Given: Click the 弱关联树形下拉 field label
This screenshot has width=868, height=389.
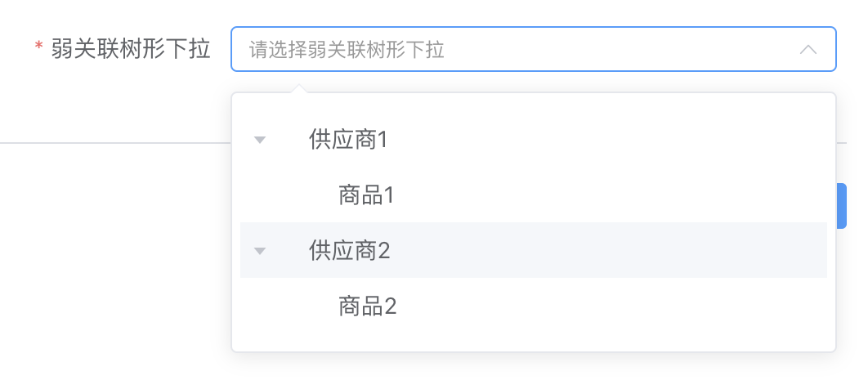Looking at the screenshot, I should click(131, 50).
